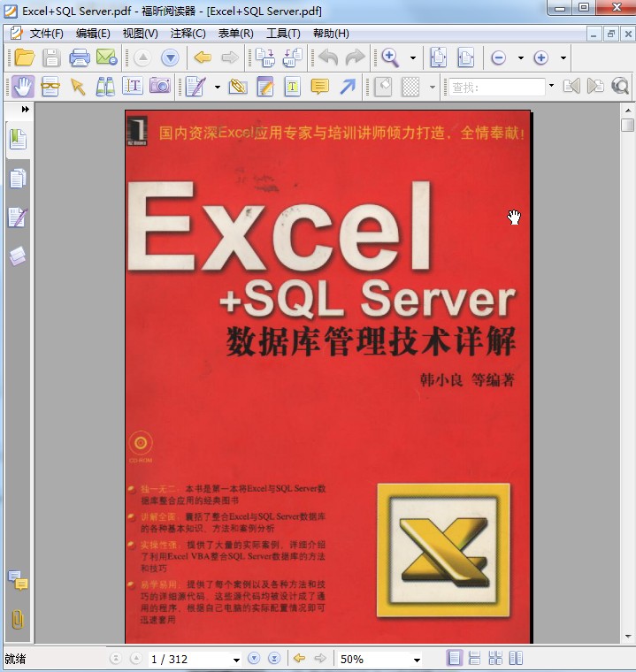636x672 pixels.
Task: Zoom out with minus circle icon
Action: (498, 57)
